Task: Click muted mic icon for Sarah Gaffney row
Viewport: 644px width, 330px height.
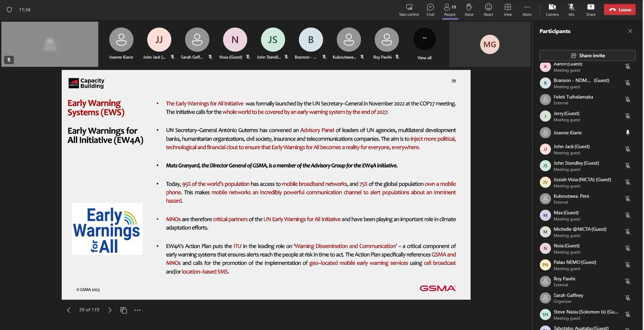Action: 628,298
